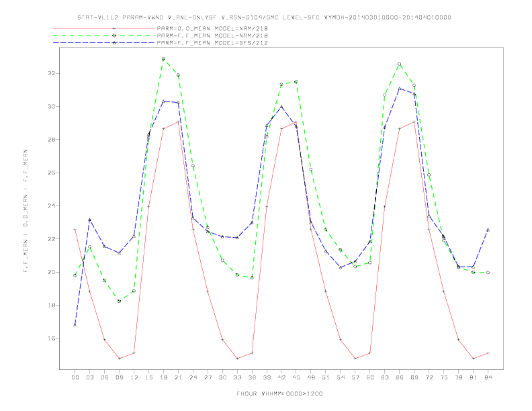This screenshot has width=532, height=411.
Task: Click the y-axis label F.F_MEAN | O.O_MEAN | F.F_MEAN
Action: click(26, 211)
